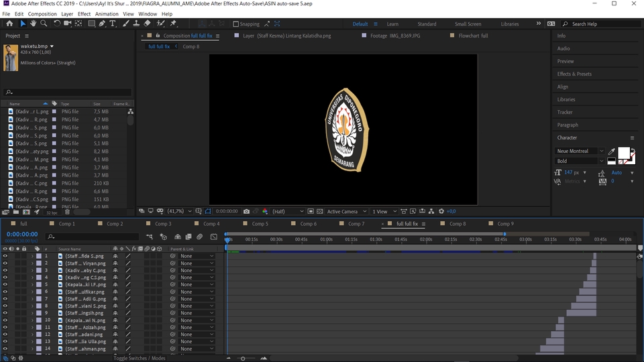Switch to Comp 5 timeline tab
644x362 pixels.
[x=260, y=224]
